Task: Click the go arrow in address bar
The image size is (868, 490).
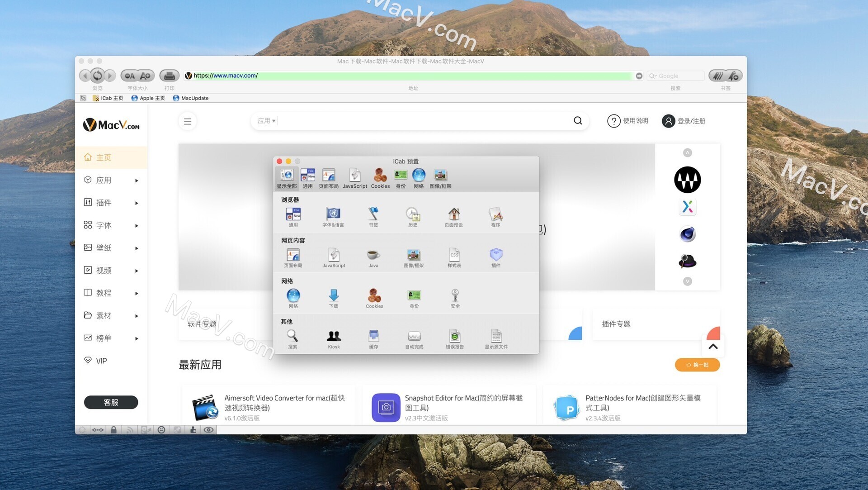Action: (x=639, y=76)
